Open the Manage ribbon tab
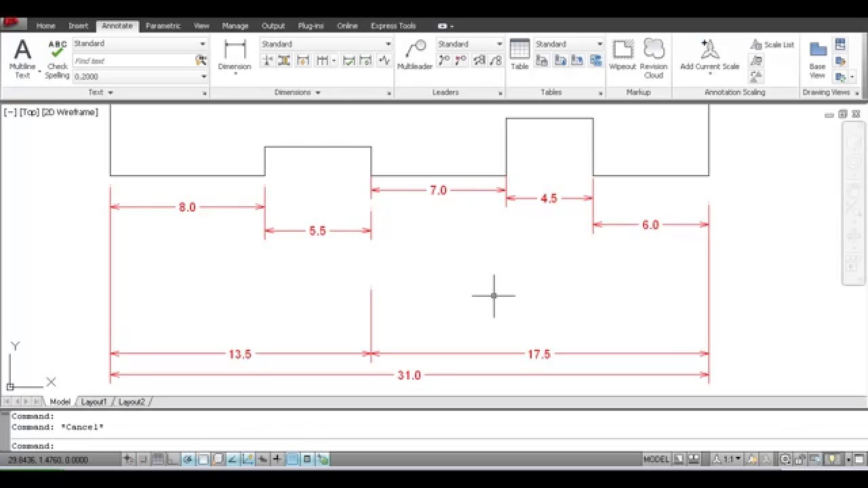This screenshot has height=488, width=868. click(235, 26)
